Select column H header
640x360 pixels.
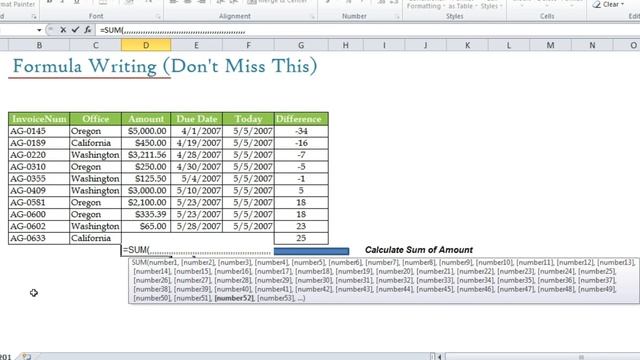point(345,45)
